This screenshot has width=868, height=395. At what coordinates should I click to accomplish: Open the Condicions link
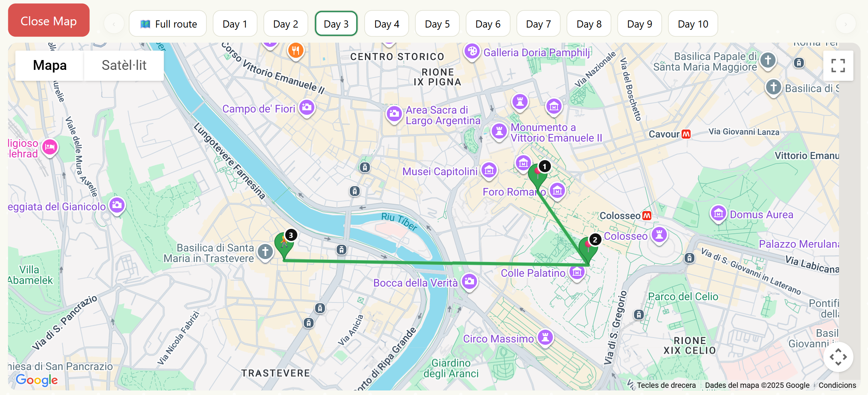[x=837, y=385]
